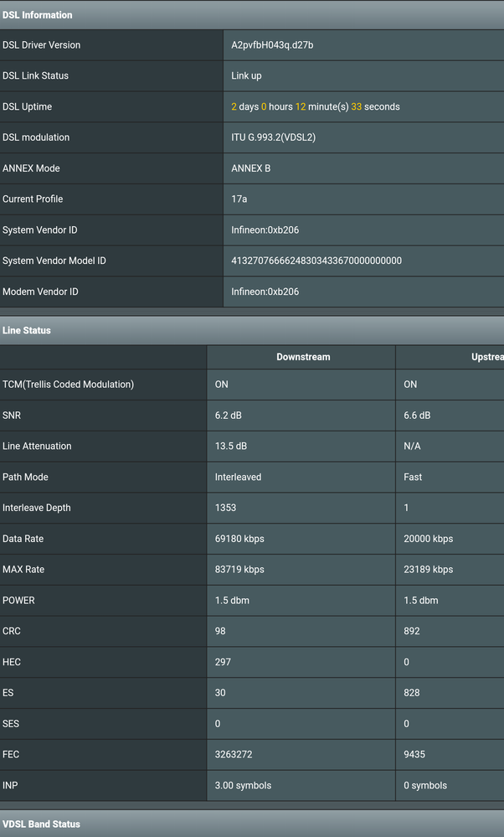Viewport: 504px width, 837px height.
Task: Click the VDSL Band Status section header
Action: coord(41,824)
